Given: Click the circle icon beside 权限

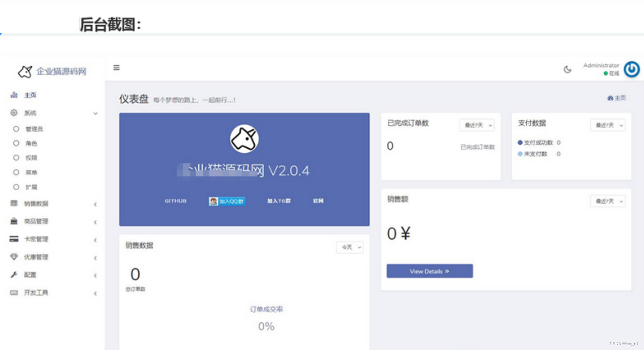Looking at the screenshot, I should click(x=16, y=158).
